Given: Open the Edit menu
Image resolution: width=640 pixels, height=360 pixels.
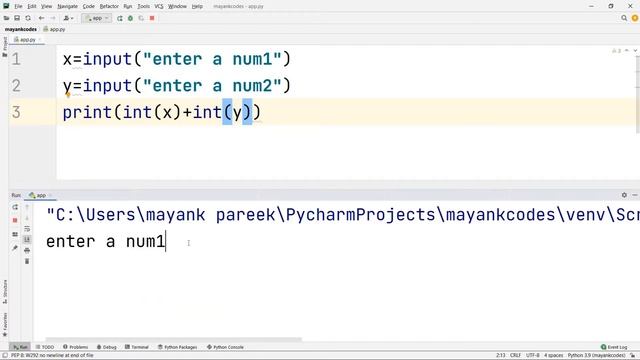Looking at the screenshot, I should coord(32,6).
